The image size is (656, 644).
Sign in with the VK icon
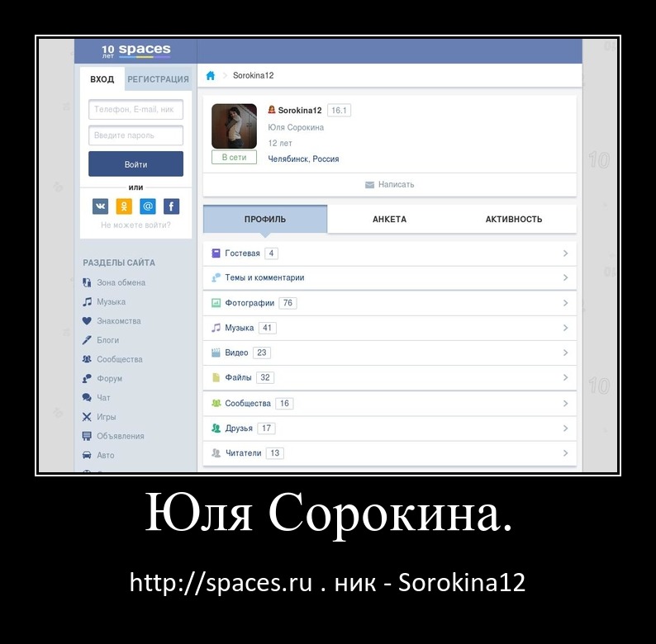coord(101,206)
